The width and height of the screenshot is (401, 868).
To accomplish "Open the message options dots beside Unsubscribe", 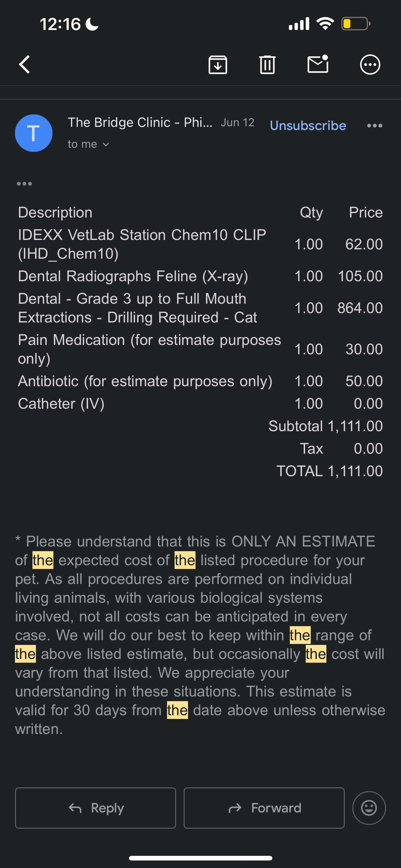I will pyautogui.click(x=374, y=126).
